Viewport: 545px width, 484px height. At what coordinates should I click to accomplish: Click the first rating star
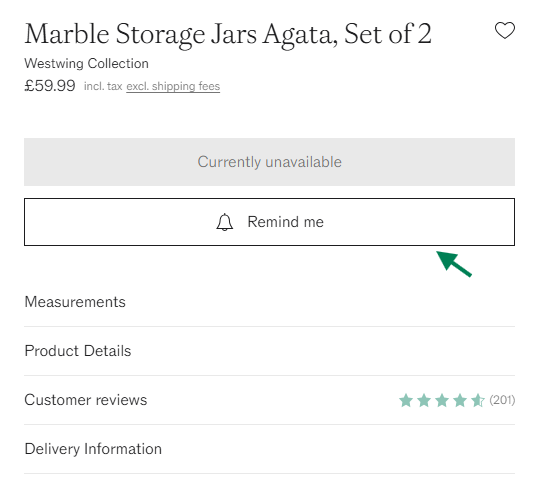click(406, 400)
